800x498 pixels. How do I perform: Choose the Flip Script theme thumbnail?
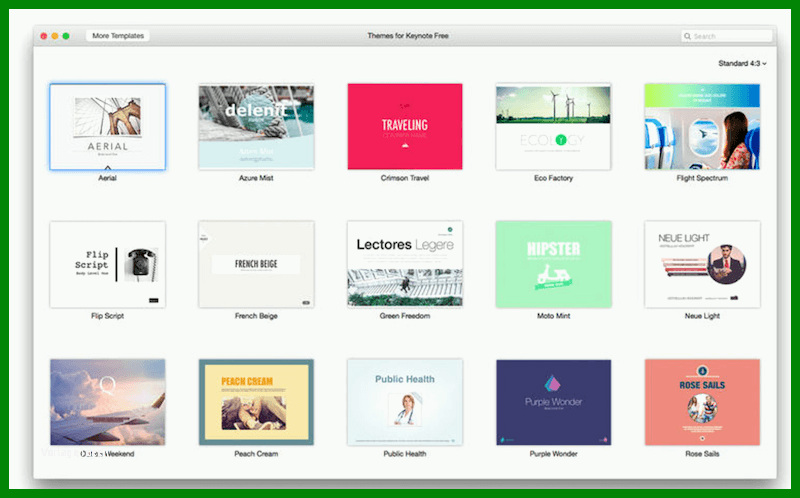(x=108, y=264)
